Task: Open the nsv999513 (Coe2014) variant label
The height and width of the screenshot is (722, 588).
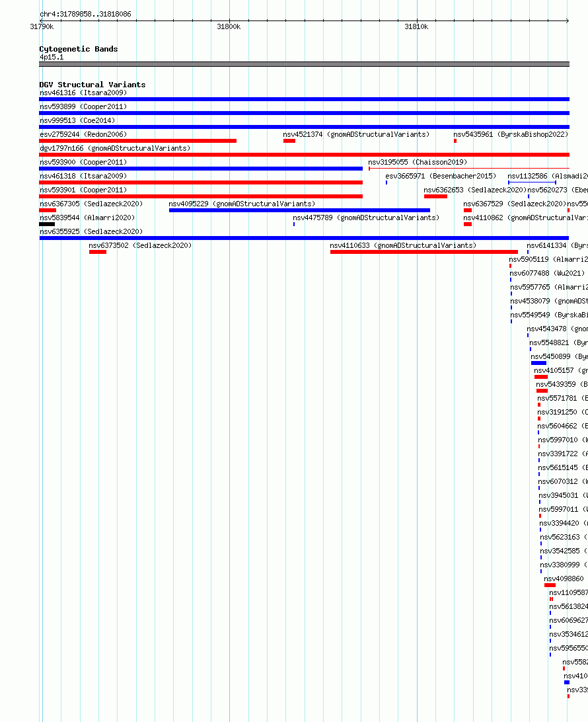Action: pos(77,120)
